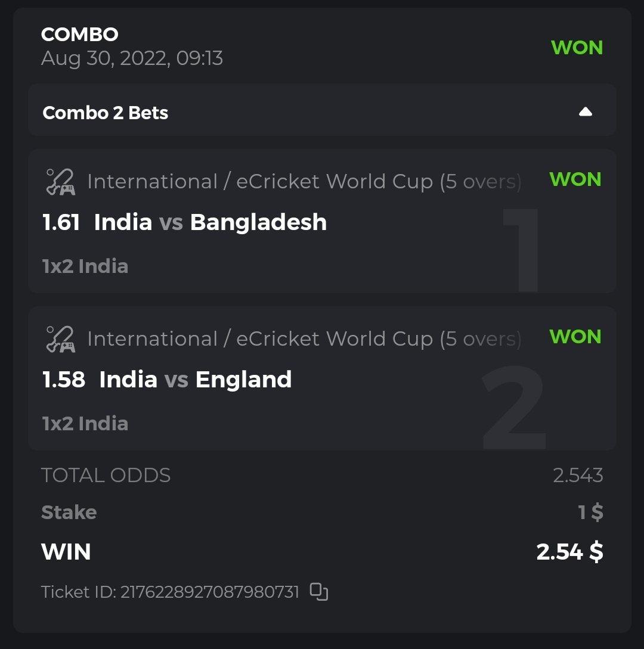Select the 1.61 odds value

61,222
